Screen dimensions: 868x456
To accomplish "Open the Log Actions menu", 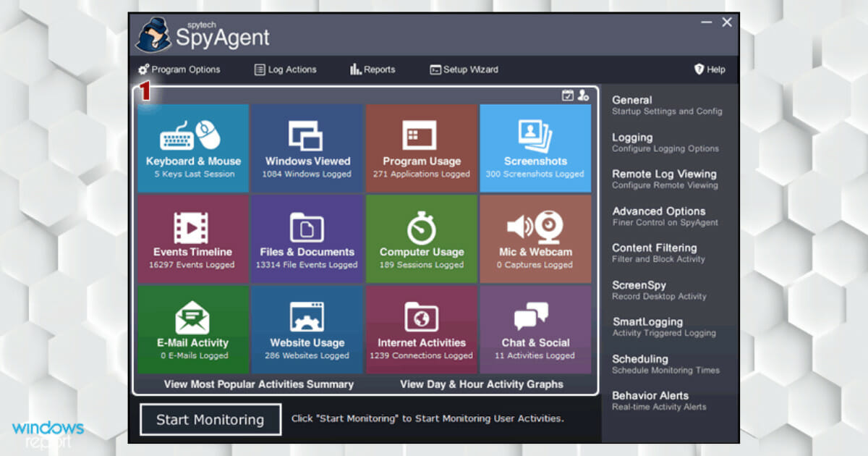I will (286, 69).
